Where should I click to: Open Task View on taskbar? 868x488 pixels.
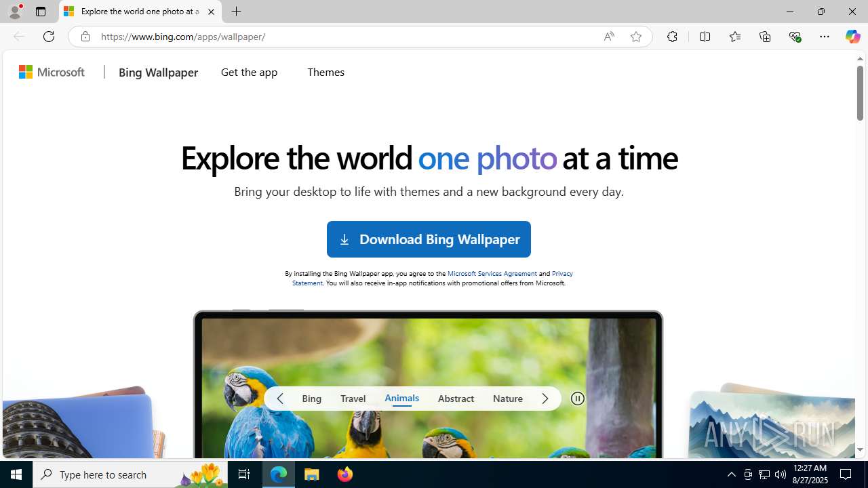pyautogui.click(x=244, y=474)
